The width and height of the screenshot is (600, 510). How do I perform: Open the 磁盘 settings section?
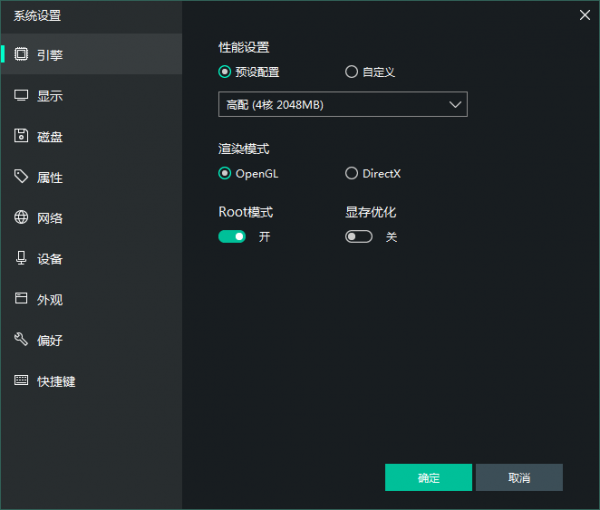point(91,136)
